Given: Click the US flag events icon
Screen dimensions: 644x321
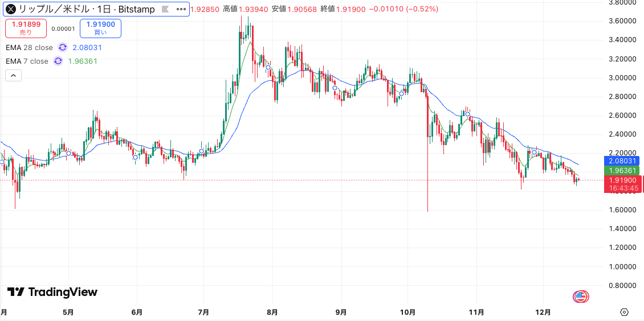Looking at the screenshot, I should pos(580,296).
